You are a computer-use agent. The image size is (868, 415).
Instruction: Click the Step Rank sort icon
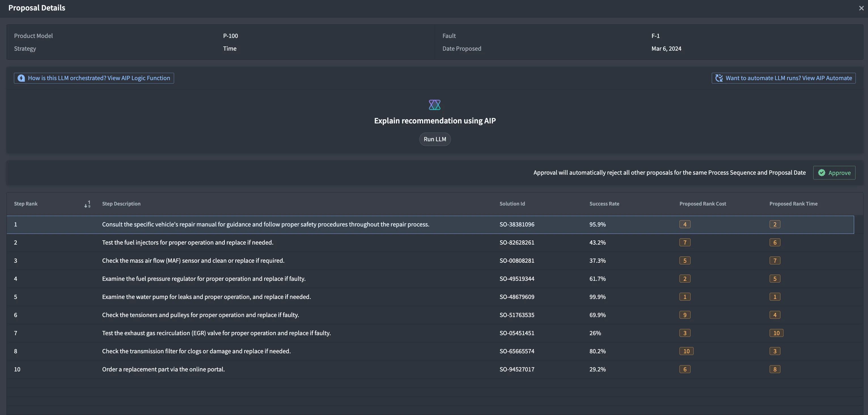[x=87, y=204]
